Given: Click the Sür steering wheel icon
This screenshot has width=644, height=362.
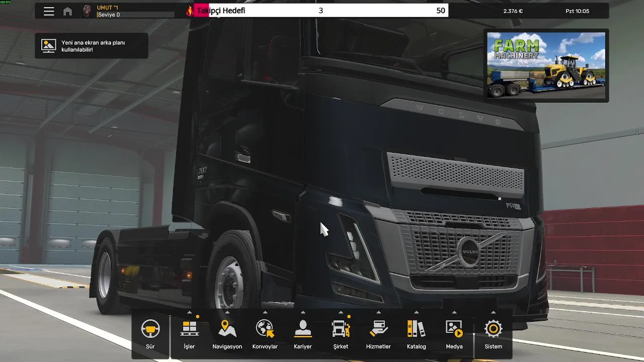Looking at the screenshot, I should click(150, 329).
